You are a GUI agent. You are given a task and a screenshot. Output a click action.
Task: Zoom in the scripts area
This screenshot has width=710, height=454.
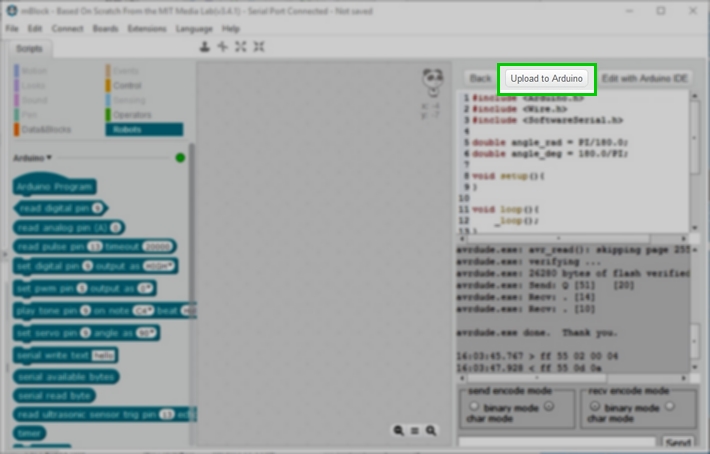431,430
